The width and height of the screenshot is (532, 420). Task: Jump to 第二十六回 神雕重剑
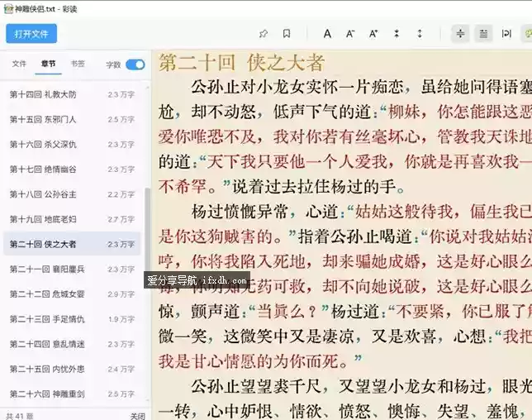[72, 394]
